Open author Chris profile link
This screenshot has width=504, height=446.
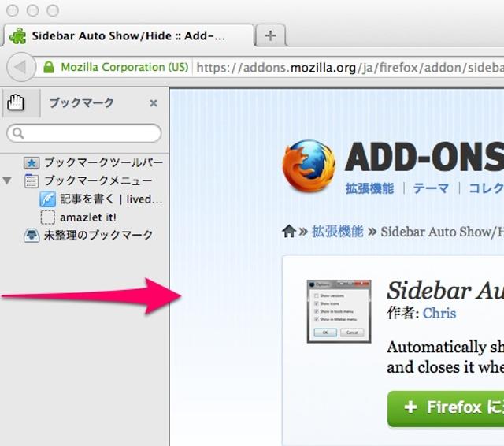439,313
